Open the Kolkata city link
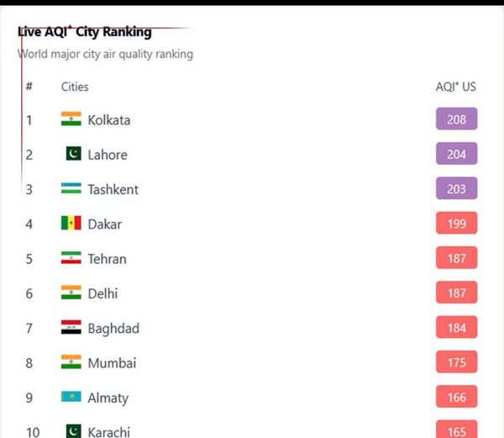This screenshot has height=438, width=504. point(108,120)
